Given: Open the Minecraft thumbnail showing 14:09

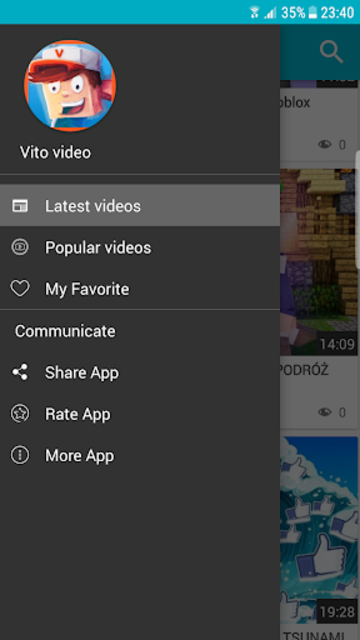Looking at the screenshot, I should tap(319, 262).
